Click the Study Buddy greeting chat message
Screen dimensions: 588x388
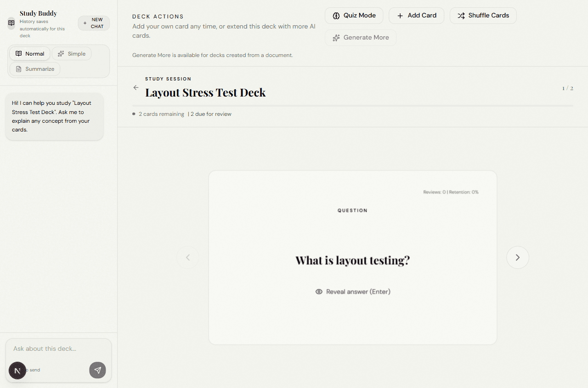pos(54,116)
